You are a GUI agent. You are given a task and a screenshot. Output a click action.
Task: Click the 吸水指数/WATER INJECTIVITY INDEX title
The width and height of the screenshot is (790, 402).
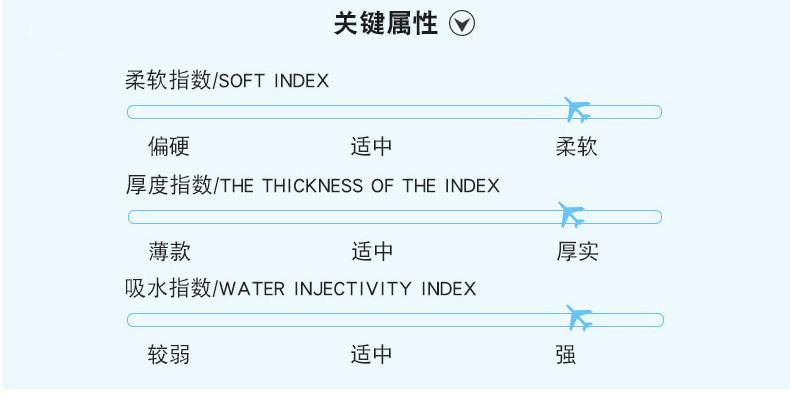tap(300, 289)
